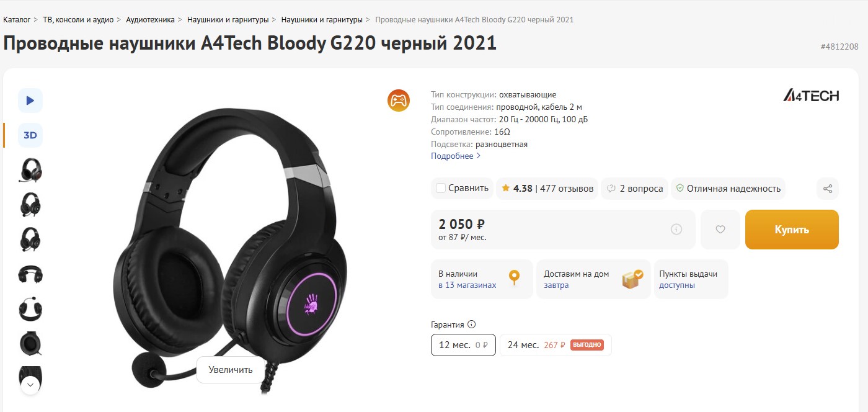Click the share icon
The height and width of the screenshot is (412, 868).
click(x=827, y=189)
